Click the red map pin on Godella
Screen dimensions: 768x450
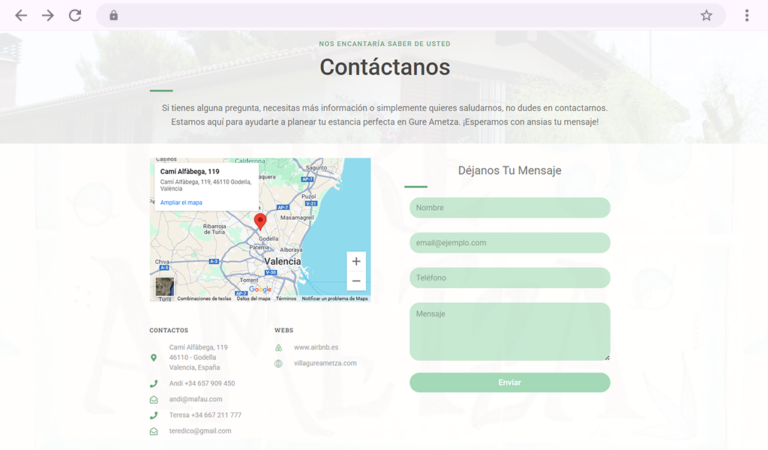point(260,221)
